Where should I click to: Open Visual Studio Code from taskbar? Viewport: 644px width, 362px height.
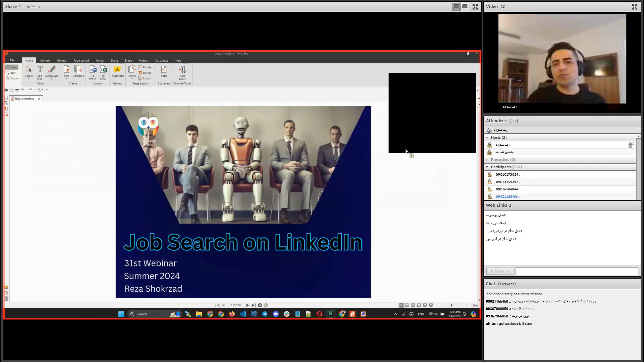coord(243,314)
